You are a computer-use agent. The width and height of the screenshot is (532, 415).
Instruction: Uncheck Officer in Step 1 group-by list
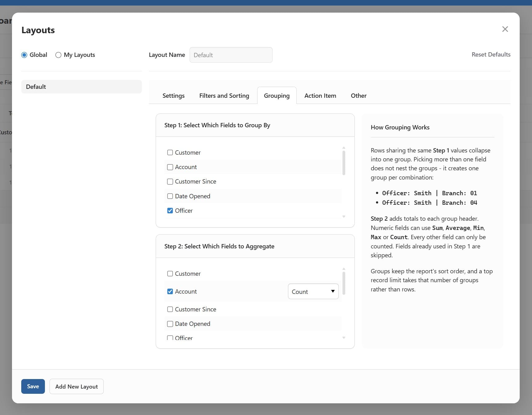[x=170, y=211]
